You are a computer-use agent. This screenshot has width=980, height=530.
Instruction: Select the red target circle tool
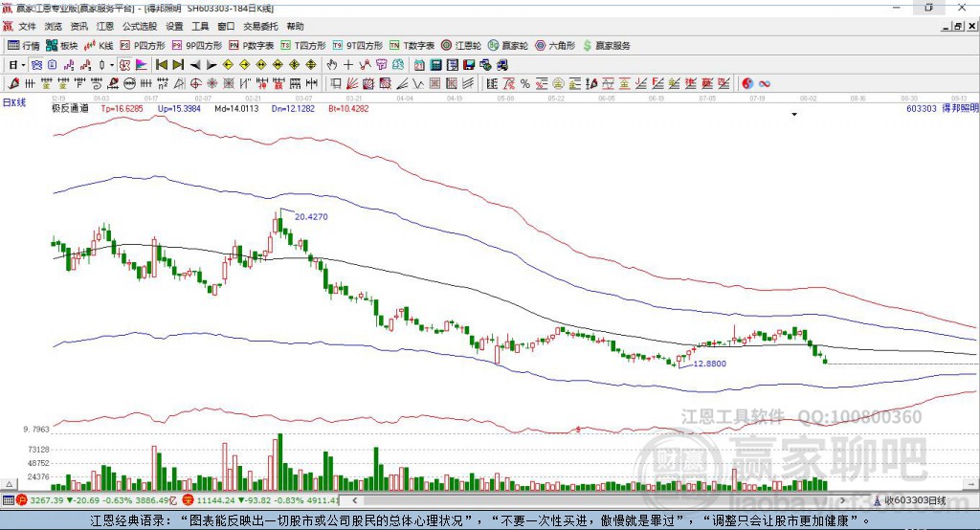click(195, 84)
